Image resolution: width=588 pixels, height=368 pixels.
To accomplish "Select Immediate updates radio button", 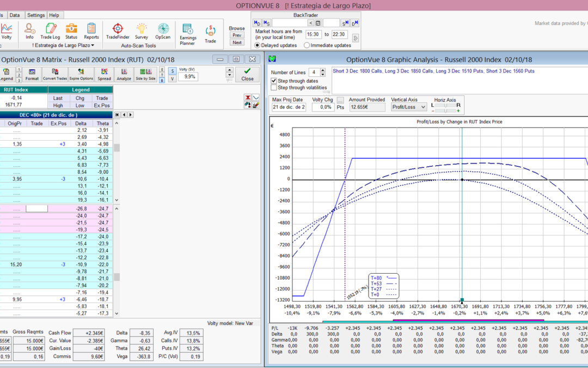I will [307, 45].
